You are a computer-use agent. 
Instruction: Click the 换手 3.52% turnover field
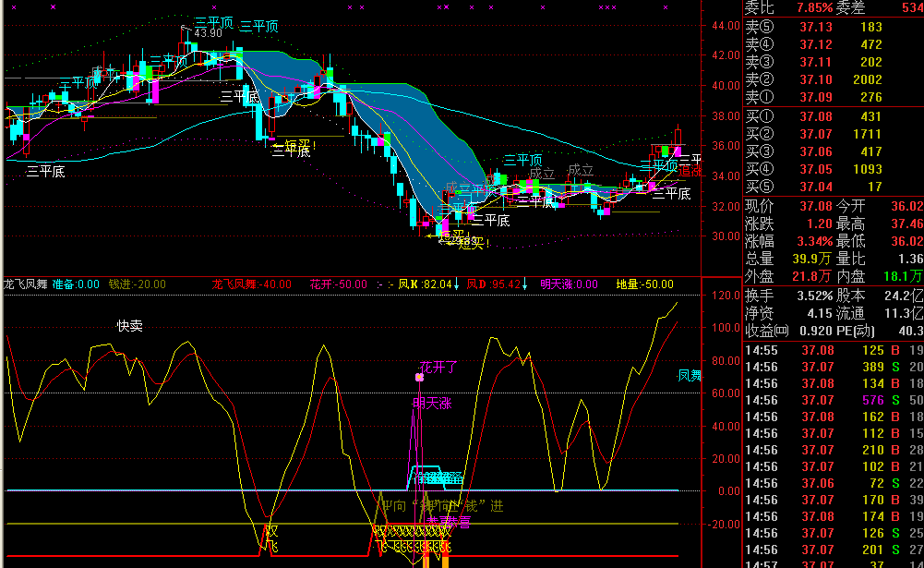click(788, 296)
